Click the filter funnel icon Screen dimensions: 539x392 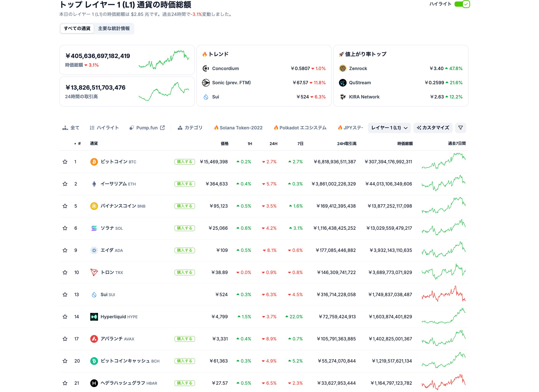461,128
